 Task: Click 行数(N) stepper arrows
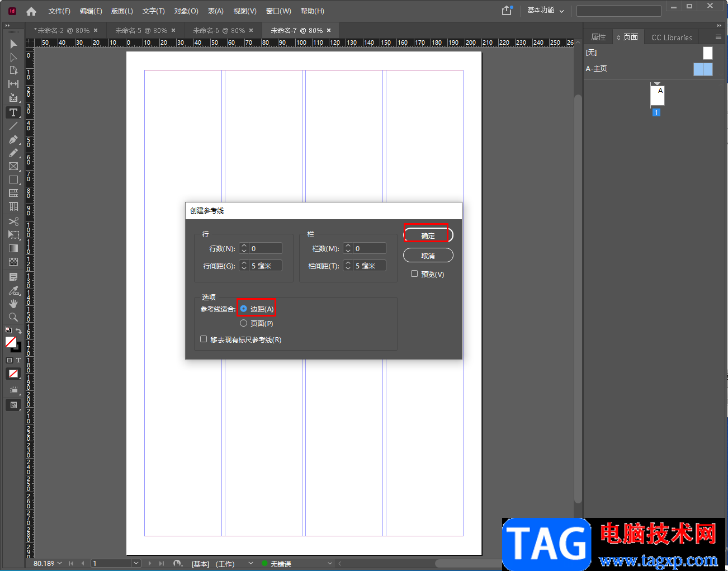(244, 248)
